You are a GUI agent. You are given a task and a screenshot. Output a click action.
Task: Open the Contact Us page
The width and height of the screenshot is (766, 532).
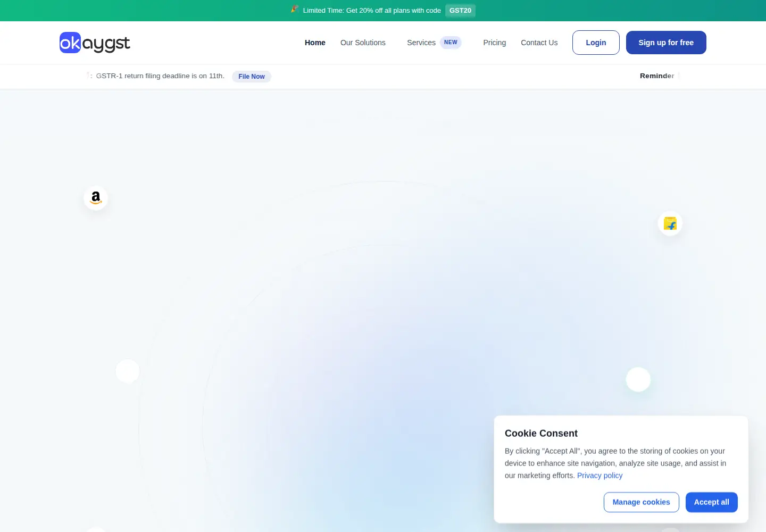click(539, 43)
